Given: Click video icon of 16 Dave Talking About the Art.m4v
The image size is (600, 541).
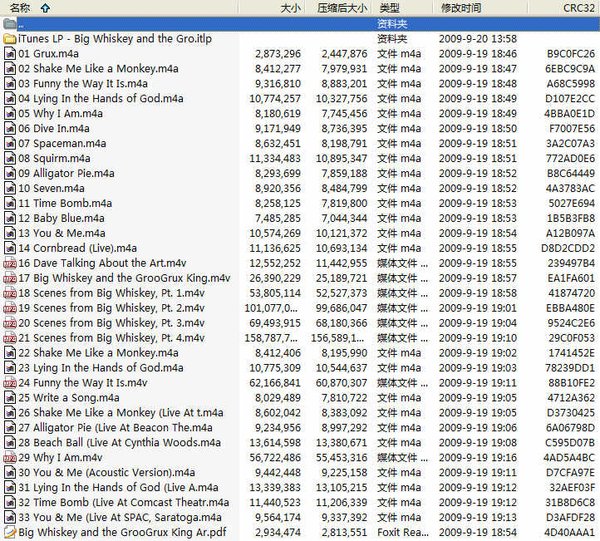Looking at the screenshot, I should (x=10, y=263).
